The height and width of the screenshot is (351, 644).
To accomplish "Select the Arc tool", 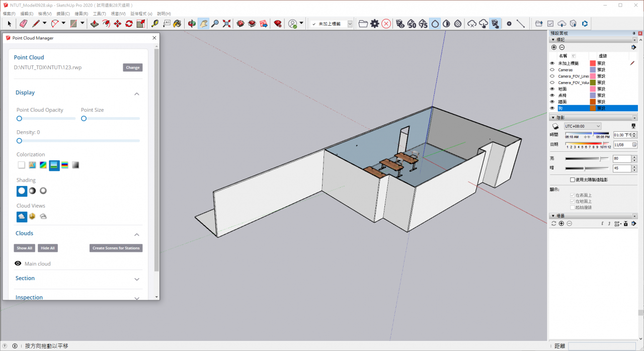I will tap(54, 24).
